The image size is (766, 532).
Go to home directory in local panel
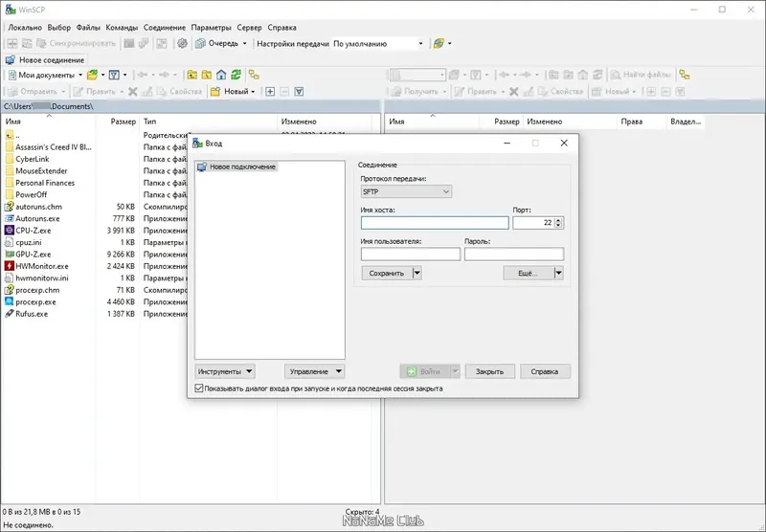click(x=221, y=76)
